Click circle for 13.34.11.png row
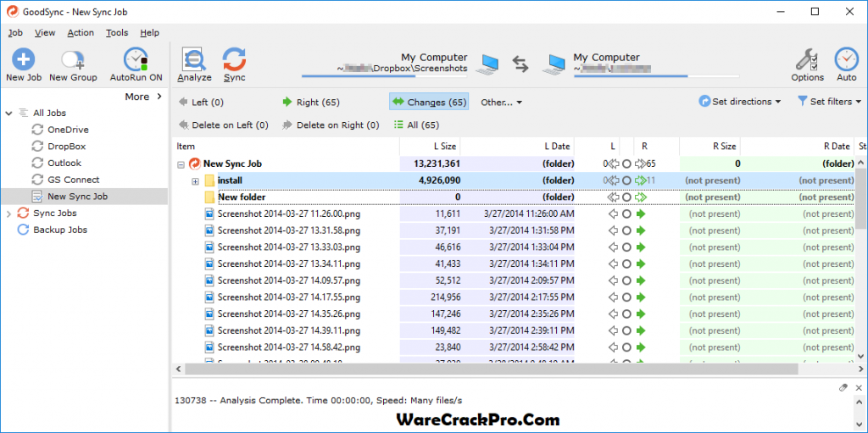The width and height of the screenshot is (868, 433). [x=626, y=264]
